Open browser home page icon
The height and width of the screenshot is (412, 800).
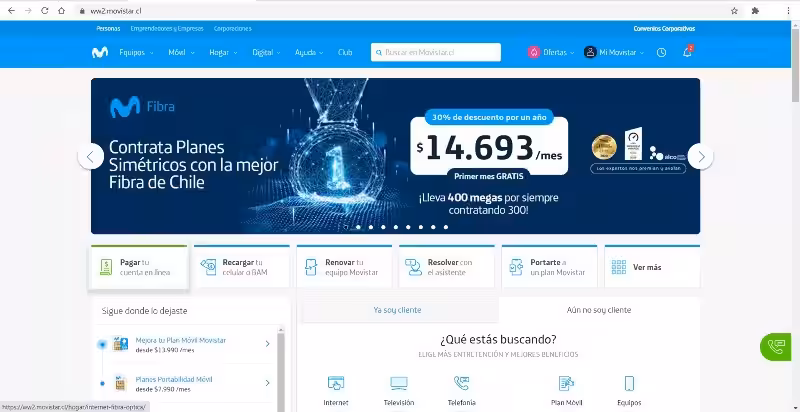61,11
